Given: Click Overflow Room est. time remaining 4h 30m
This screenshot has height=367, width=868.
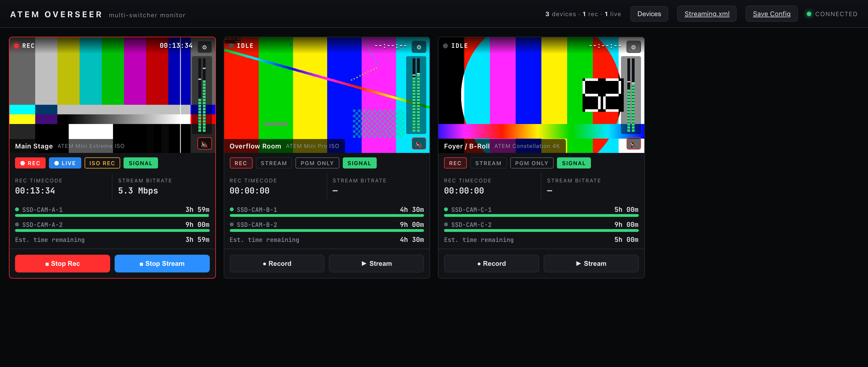Looking at the screenshot, I should point(412,239).
